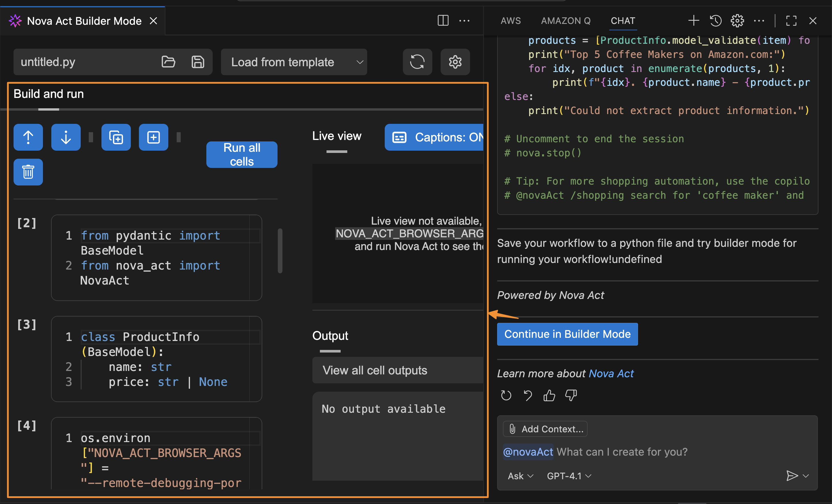The image size is (832, 504).
Task: Click the move cell down arrow button
Action: tap(66, 137)
